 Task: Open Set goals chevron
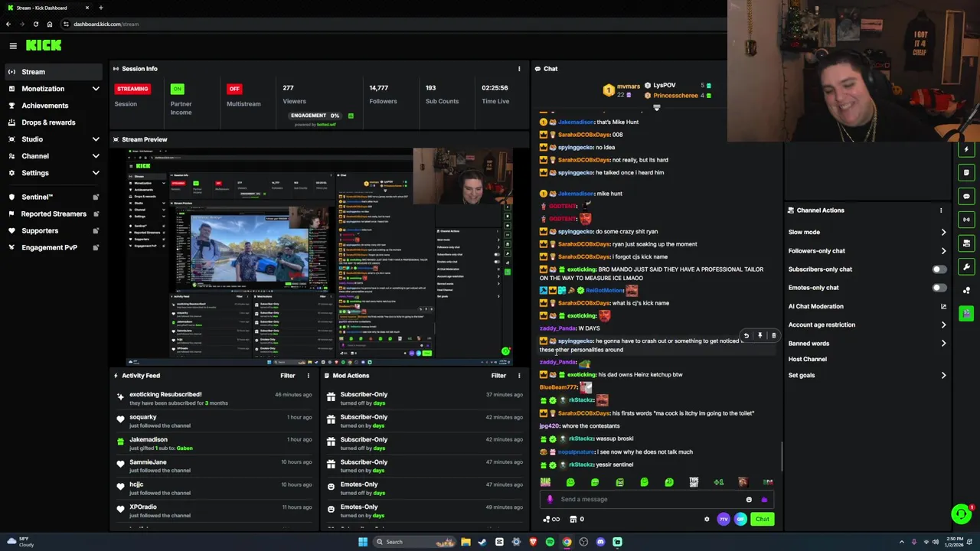click(943, 376)
